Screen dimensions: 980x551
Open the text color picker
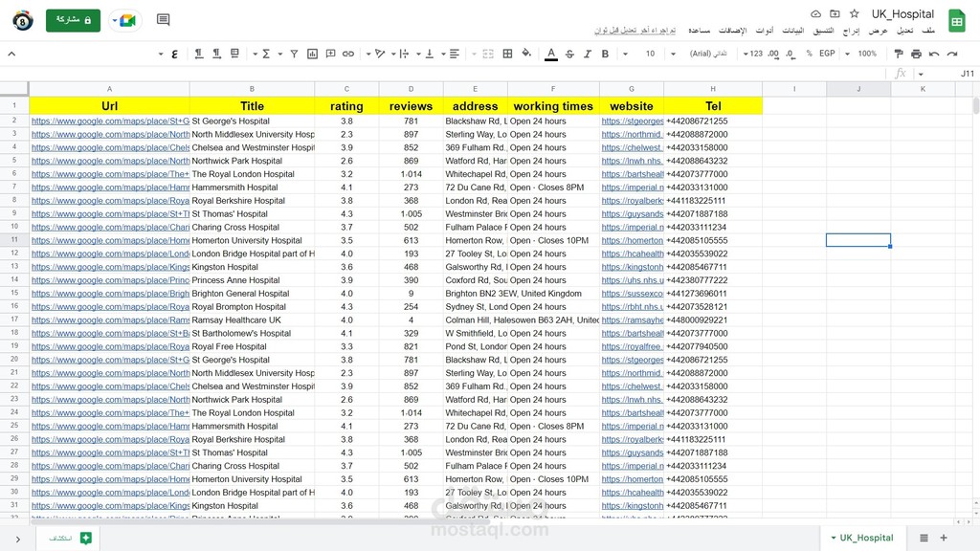point(551,54)
